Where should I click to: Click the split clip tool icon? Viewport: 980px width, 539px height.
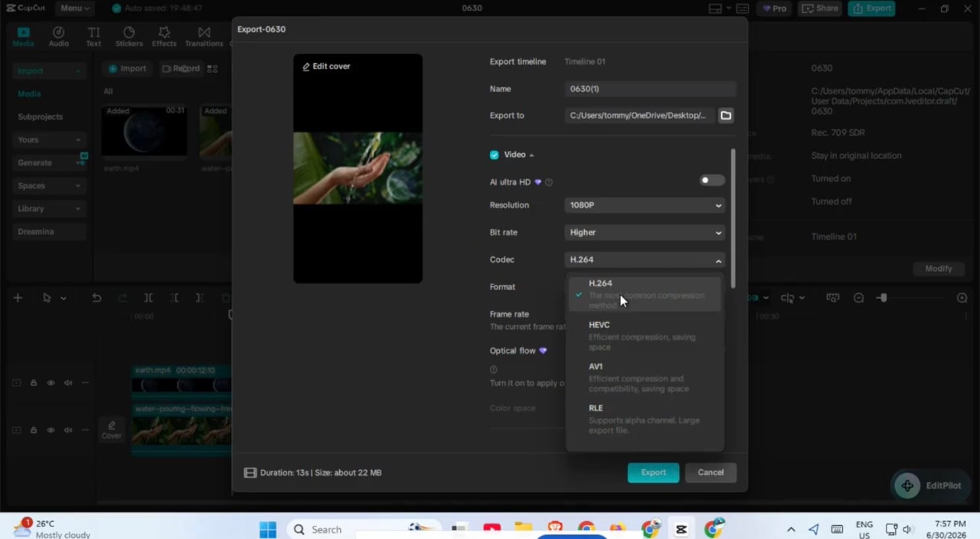(x=148, y=298)
